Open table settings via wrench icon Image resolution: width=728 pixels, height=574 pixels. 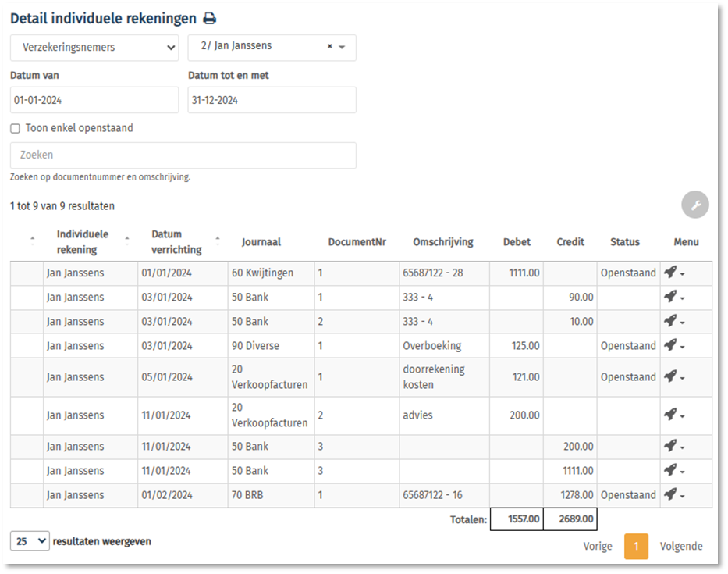click(694, 205)
